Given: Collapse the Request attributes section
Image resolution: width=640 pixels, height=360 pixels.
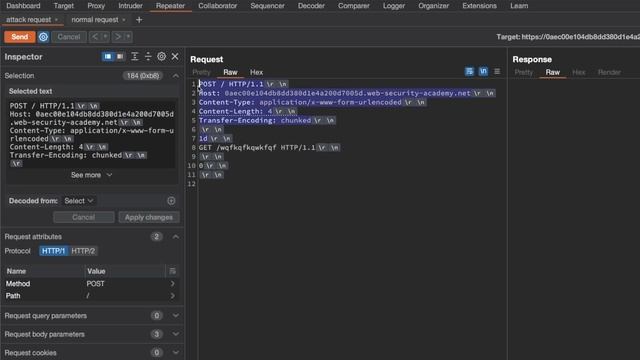Looking at the screenshot, I should coord(176,237).
